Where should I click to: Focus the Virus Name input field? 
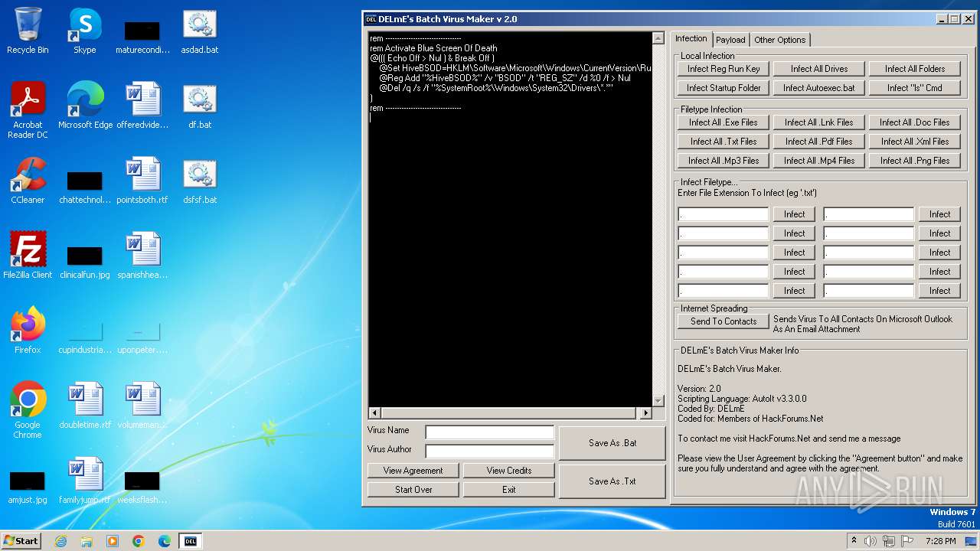[x=490, y=432]
